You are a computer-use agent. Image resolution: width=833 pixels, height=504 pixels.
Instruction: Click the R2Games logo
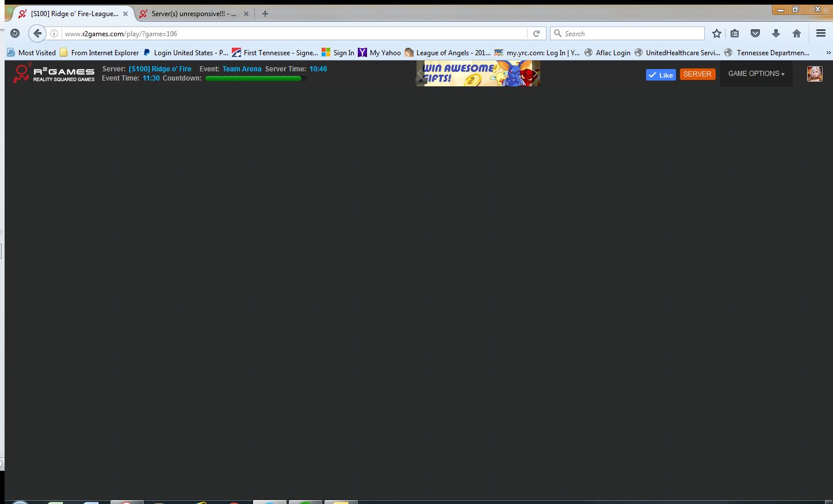pyautogui.click(x=54, y=74)
